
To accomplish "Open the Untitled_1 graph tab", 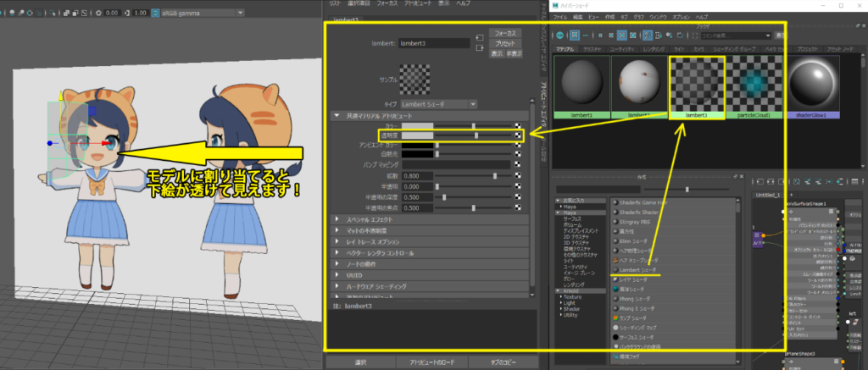I will pyautogui.click(x=768, y=195).
